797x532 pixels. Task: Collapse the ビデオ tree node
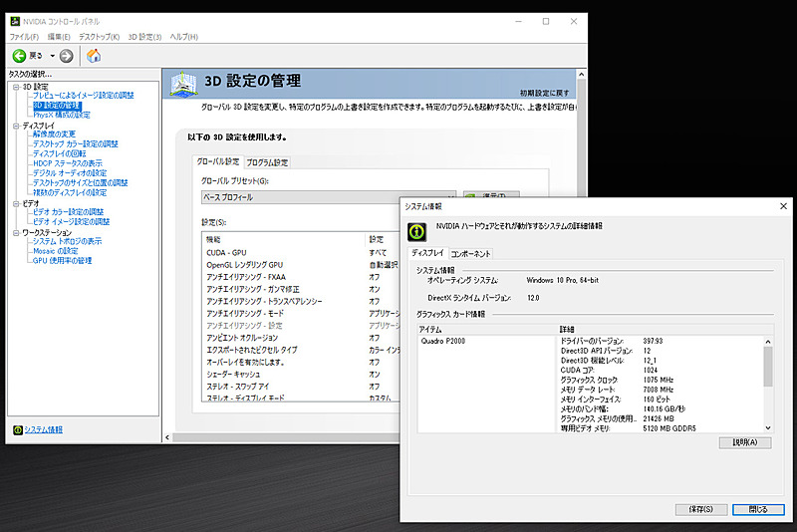[x=16, y=203]
